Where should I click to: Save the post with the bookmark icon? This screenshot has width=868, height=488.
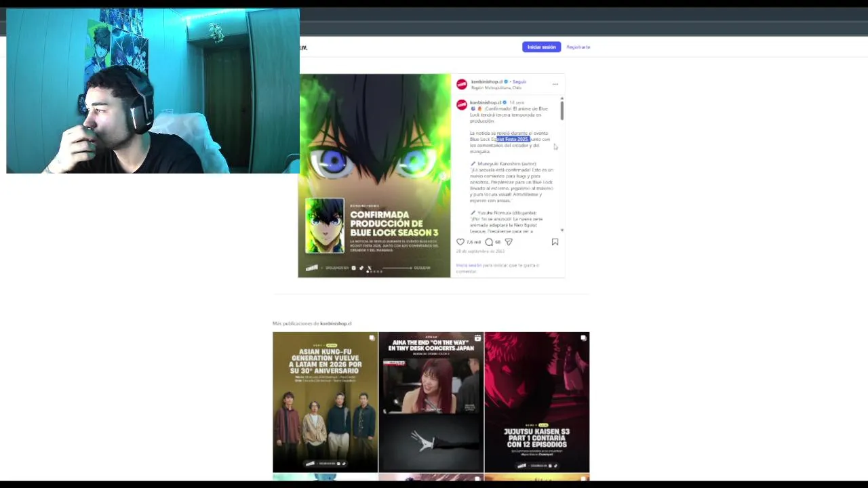[x=555, y=242]
